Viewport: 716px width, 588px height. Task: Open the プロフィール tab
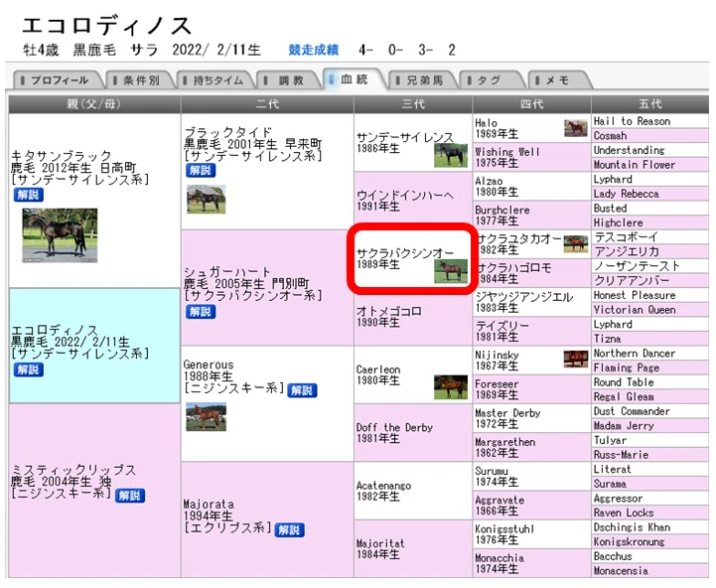tap(57, 80)
